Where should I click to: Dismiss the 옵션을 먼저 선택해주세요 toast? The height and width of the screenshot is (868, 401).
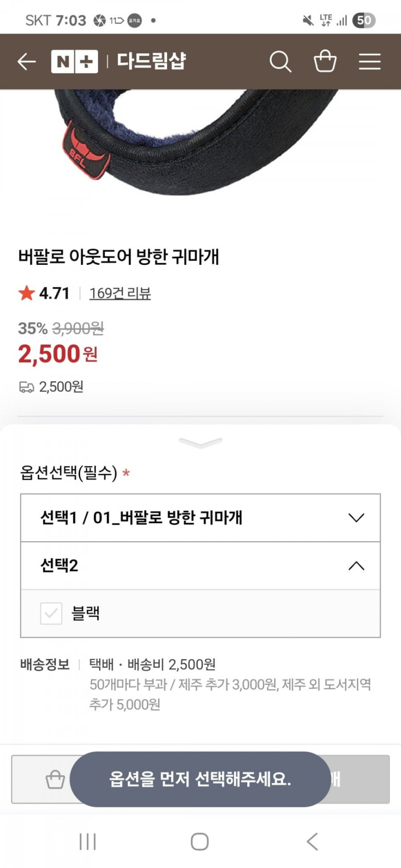pyautogui.click(x=200, y=779)
